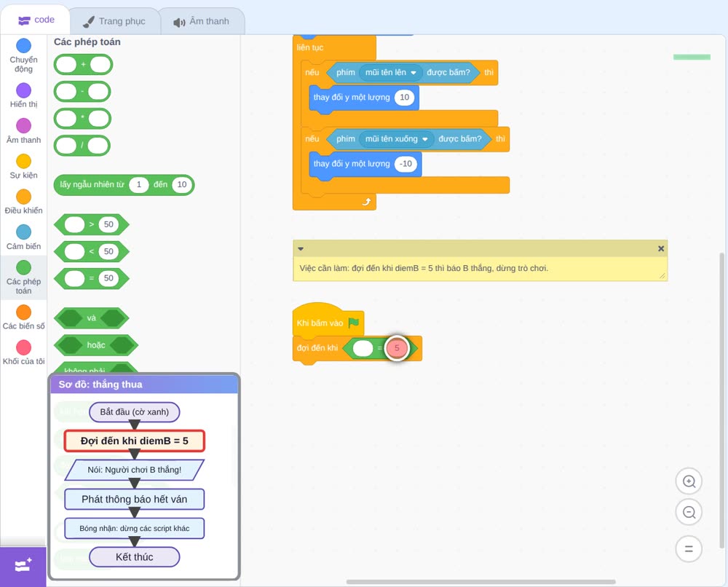The image size is (728, 587).
Task: Select the Các phép toán category circle
Action: (24, 267)
